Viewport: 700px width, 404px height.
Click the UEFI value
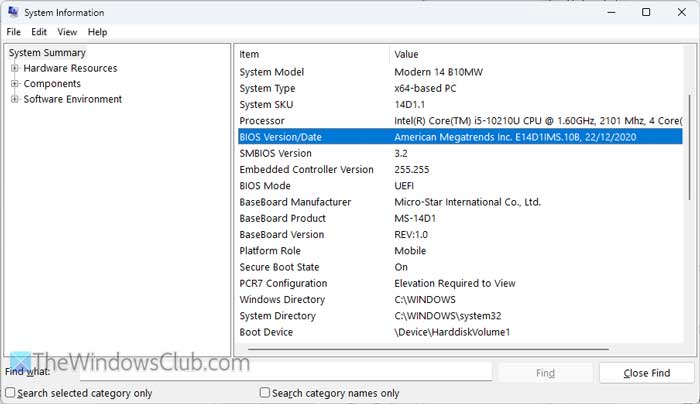(404, 186)
